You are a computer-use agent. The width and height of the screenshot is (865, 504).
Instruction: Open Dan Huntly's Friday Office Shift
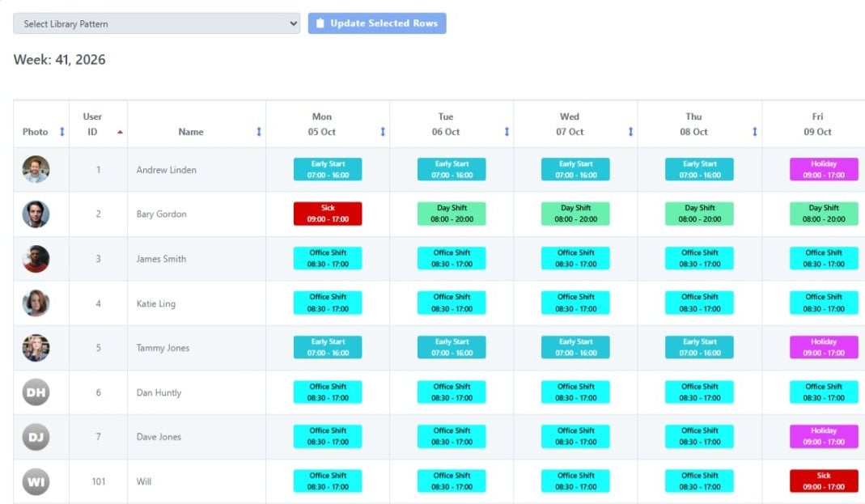[x=824, y=392]
